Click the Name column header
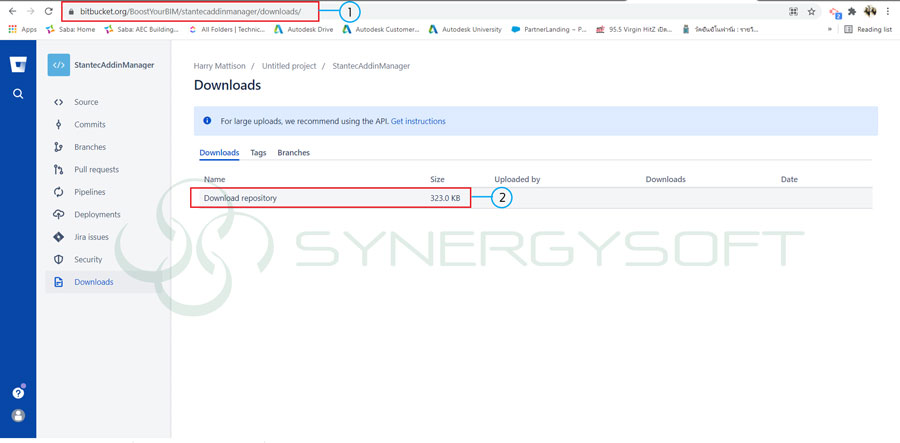The height and width of the screenshot is (443, 900). pos(215,180)
